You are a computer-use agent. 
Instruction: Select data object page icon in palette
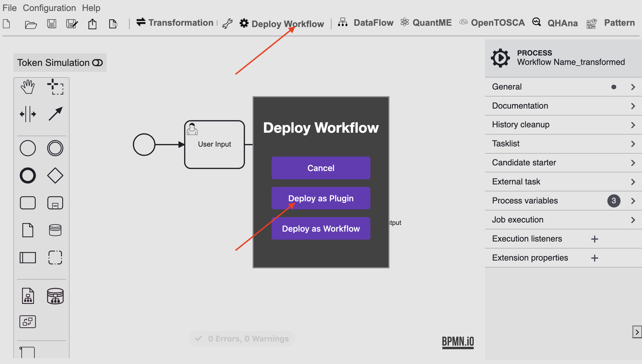tap(28, 230)
